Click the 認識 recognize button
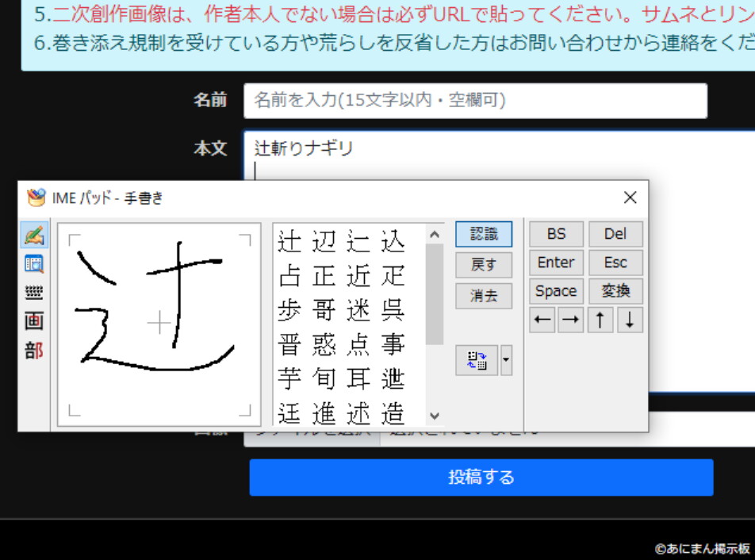Viewport: 755px width, 560px height. pos(484,234)
